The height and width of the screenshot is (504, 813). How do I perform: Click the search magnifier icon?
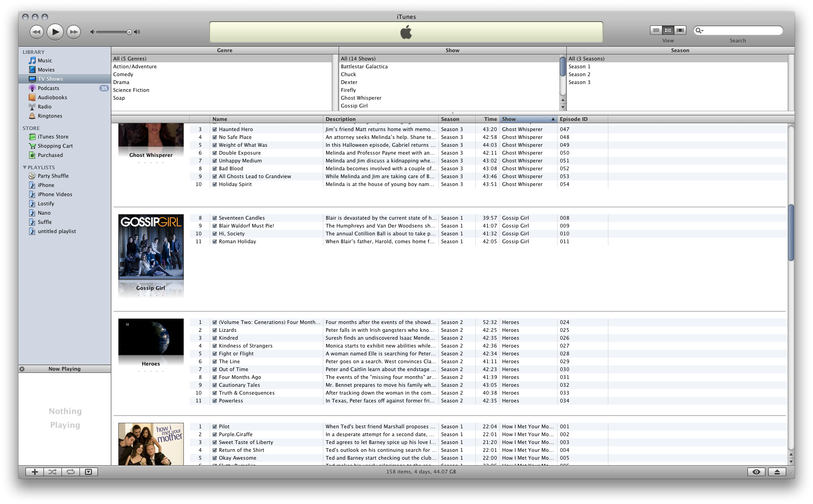[x=699, y=30]
